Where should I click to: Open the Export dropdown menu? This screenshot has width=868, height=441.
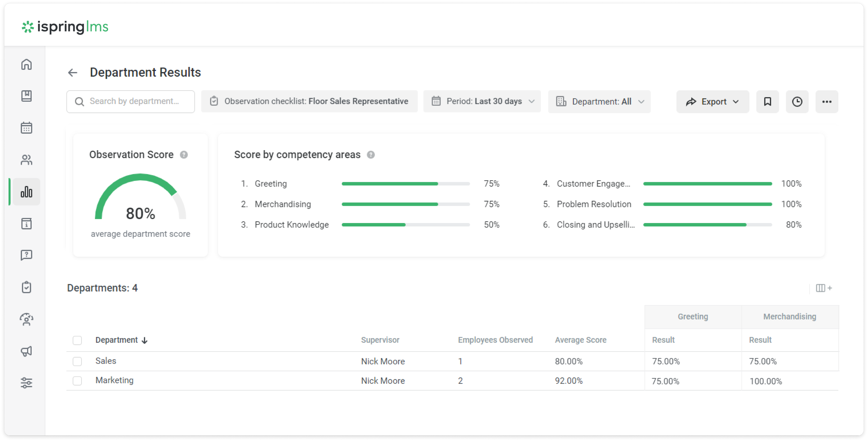click(712, 101)
